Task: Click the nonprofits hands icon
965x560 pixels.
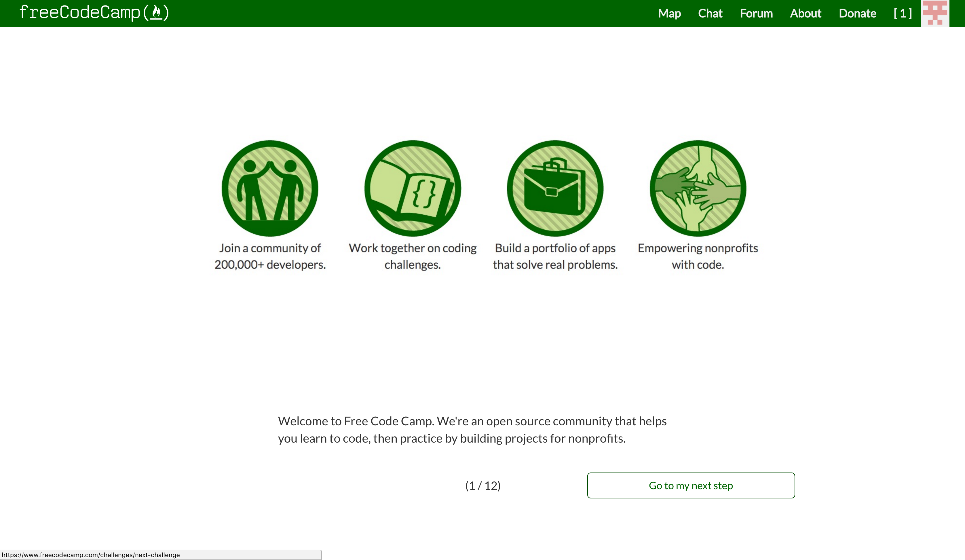Action: pyautogui.click(x=698, y=188)
